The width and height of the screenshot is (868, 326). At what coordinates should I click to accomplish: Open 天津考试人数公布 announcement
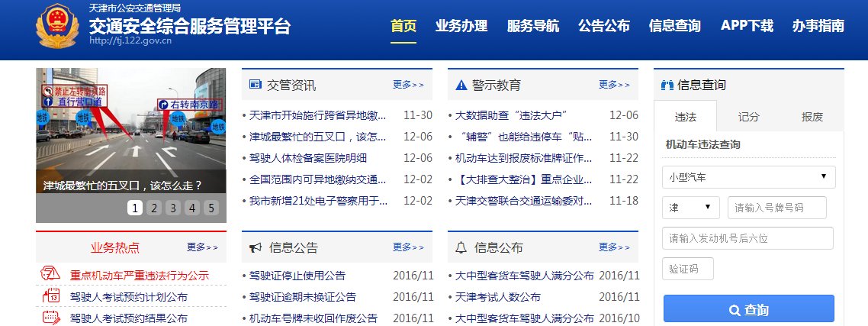tap(497, 297)
